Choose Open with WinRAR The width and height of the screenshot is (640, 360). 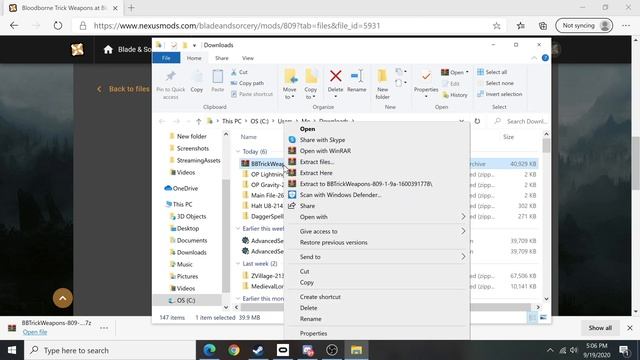coord(377,151)
